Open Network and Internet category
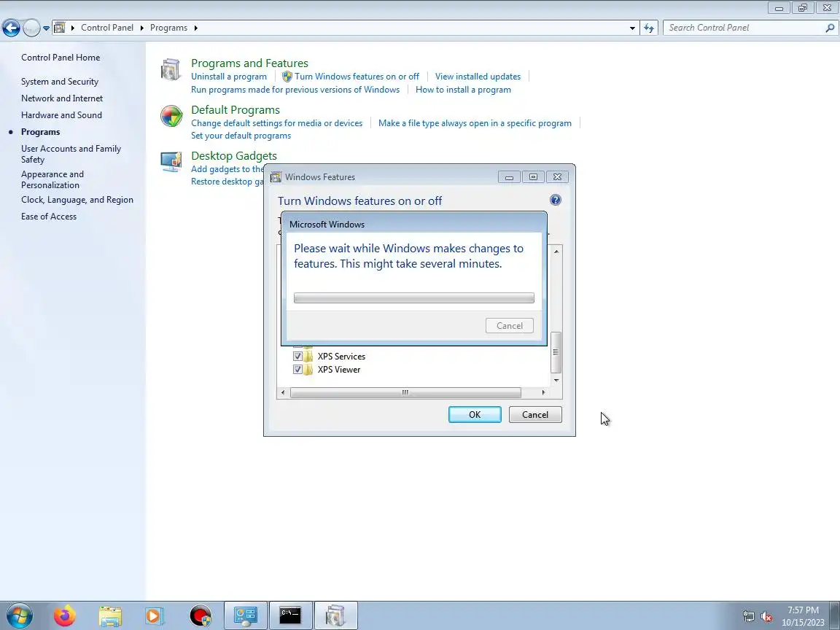Screen dimensions: 840x630 pos(61,98)
